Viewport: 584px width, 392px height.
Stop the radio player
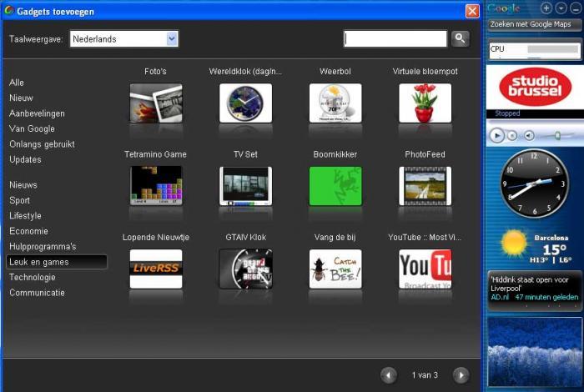[x=512, y=135]
